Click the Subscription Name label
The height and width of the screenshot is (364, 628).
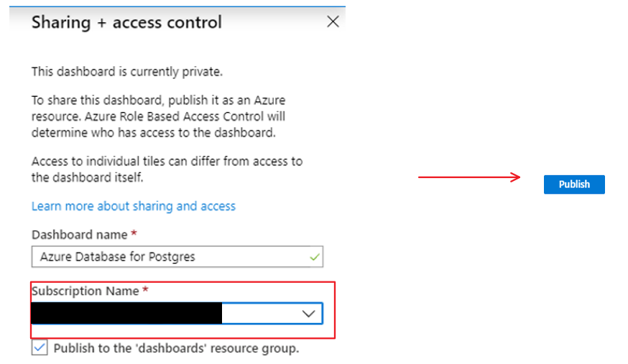[x=86, y=291]
